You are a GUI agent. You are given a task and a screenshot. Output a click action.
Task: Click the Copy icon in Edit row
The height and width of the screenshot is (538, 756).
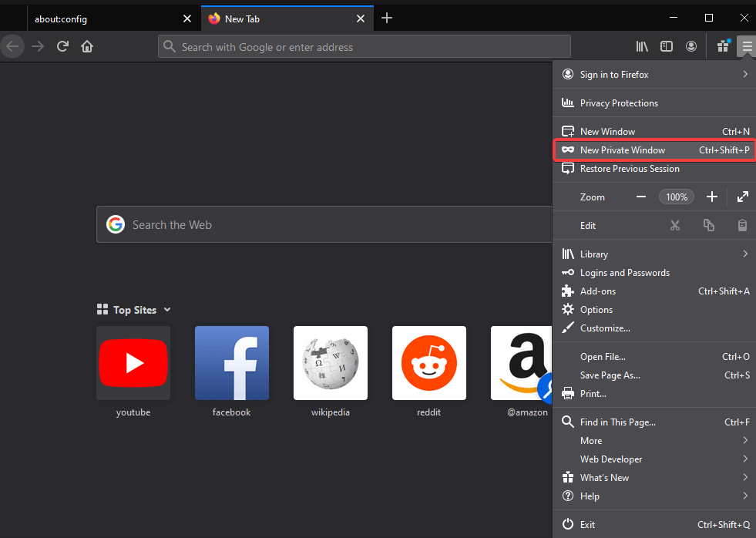(709, 225)
